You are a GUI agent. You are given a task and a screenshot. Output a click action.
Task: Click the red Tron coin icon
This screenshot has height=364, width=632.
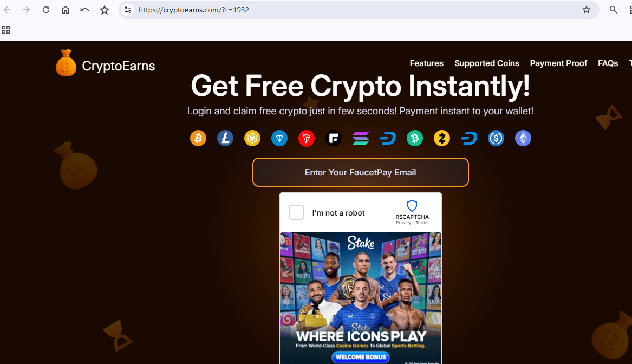coord(307,138)
